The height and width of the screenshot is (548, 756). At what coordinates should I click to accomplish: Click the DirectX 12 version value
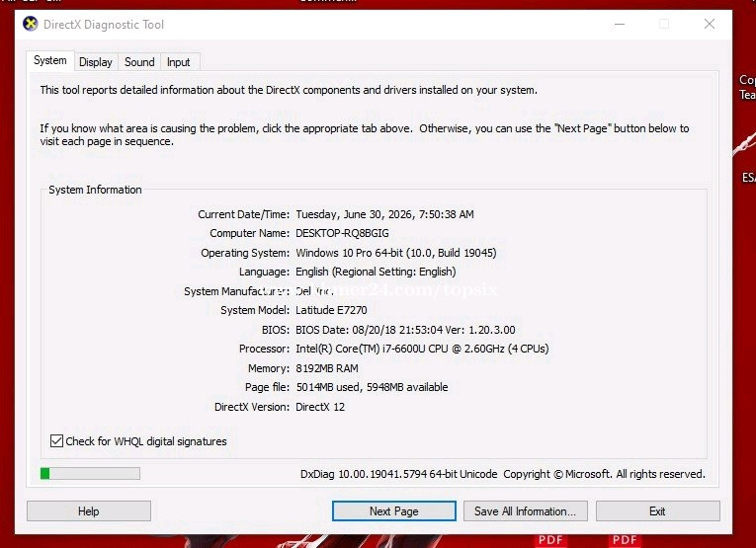click(320, 407)
